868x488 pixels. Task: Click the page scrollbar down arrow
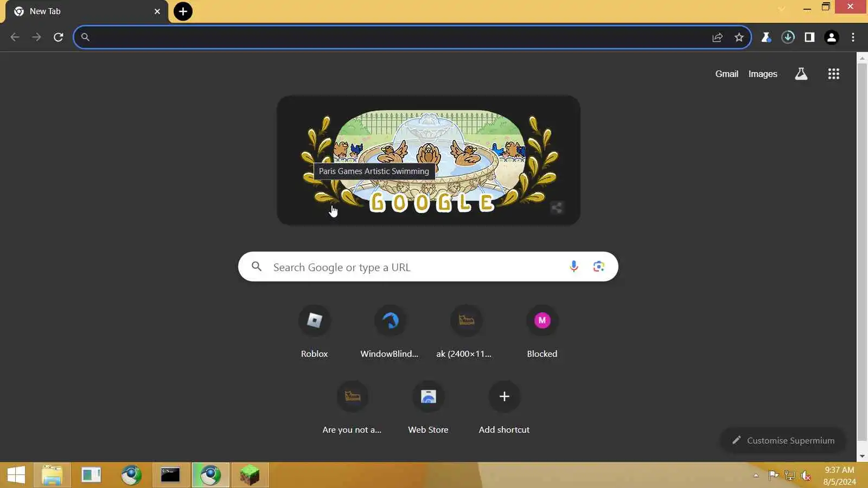(862, 457)
